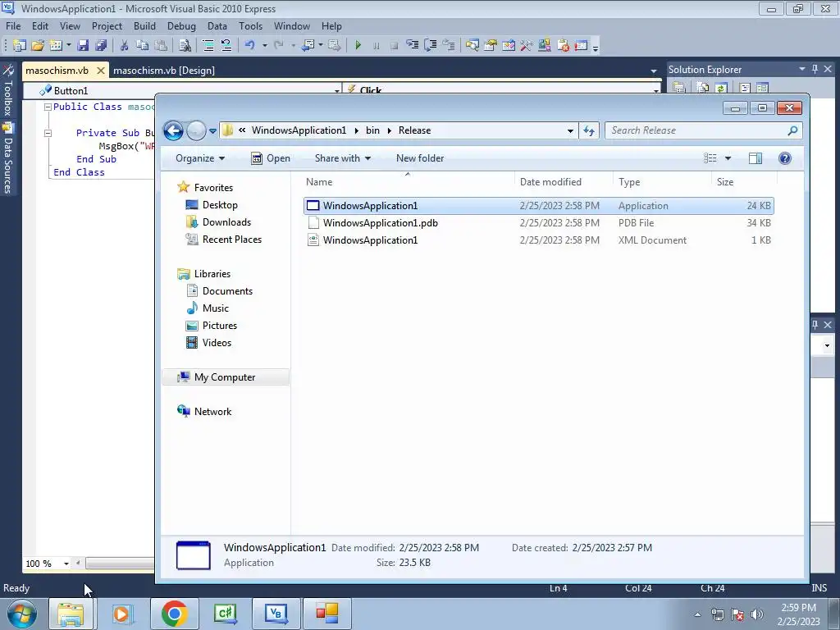Click Refresh icon in Solution Explorer
Image resolution: width=840 pixels, height=630 pixels.
pyautogui.click(x=721, y=87)
